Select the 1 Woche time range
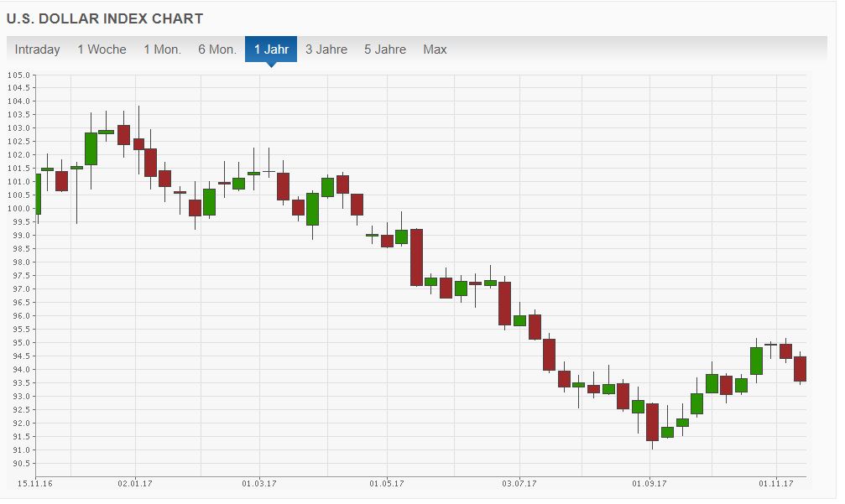The width and height of the screenshot is (845, 504). point(102,49)
